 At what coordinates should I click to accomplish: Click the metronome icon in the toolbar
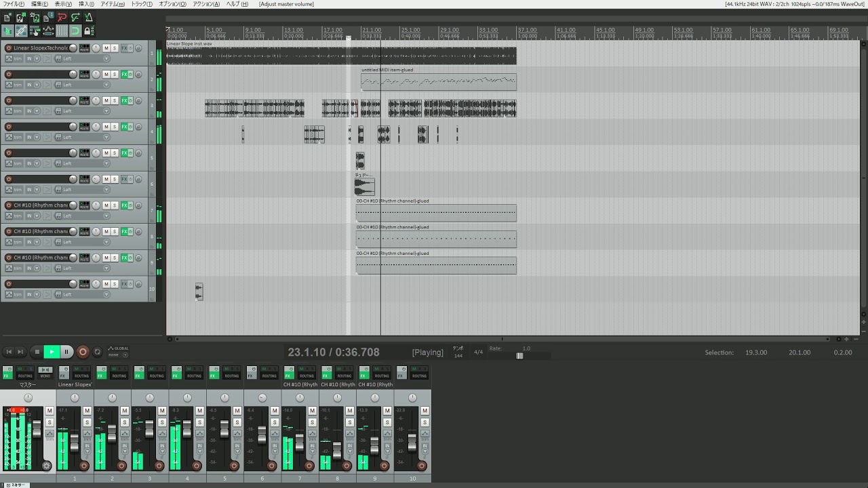point(88,18)
